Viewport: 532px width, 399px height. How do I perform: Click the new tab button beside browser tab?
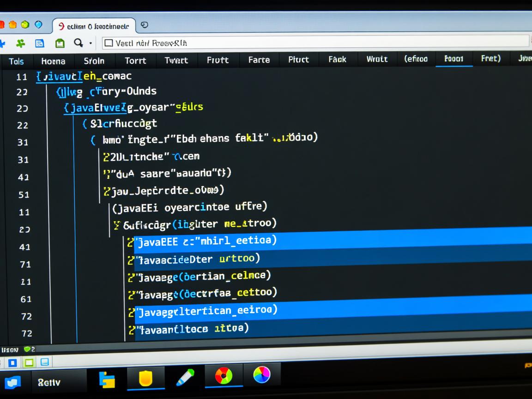point(144,25)
